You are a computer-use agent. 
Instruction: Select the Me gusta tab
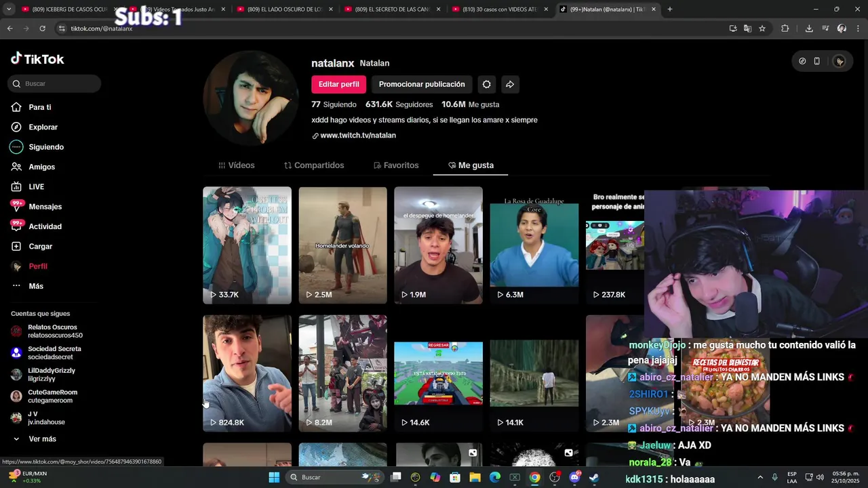[471, 165]
